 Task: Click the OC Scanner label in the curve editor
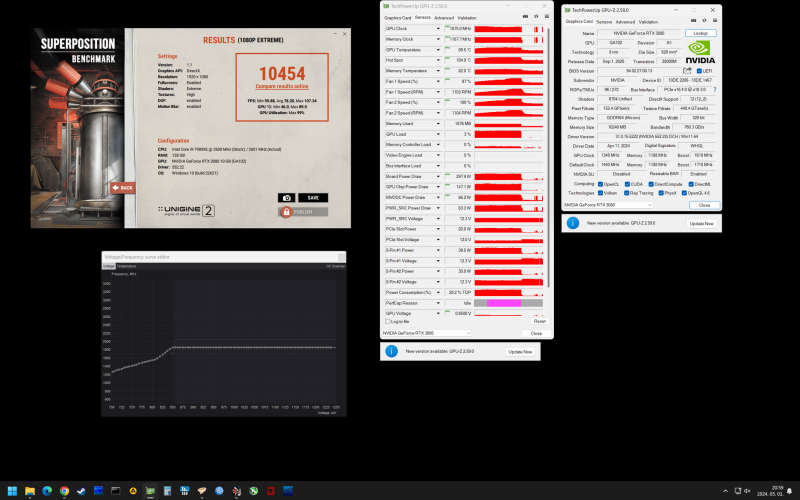point(336,266)
